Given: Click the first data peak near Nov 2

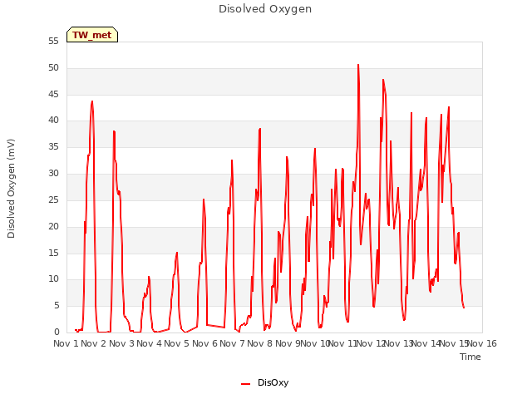Looking at the screenshot, I should [x=92, y=101].
